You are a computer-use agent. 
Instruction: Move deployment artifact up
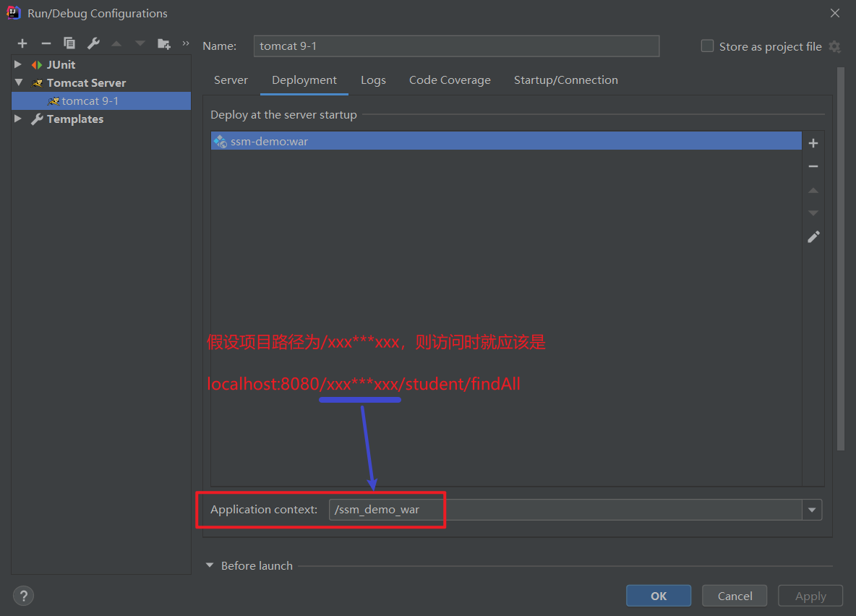(813, 190)
